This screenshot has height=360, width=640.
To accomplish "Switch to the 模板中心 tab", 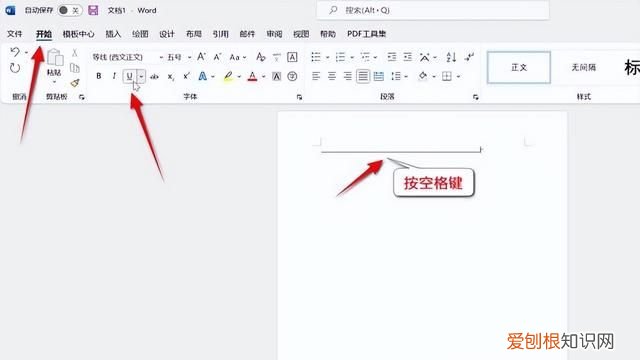I will click(78, 34).
